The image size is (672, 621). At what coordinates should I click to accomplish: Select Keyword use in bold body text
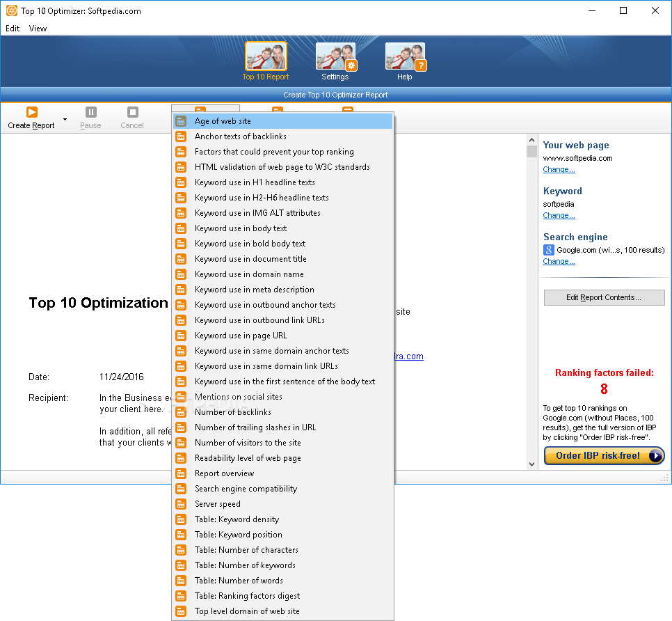(x=283, y=244)
